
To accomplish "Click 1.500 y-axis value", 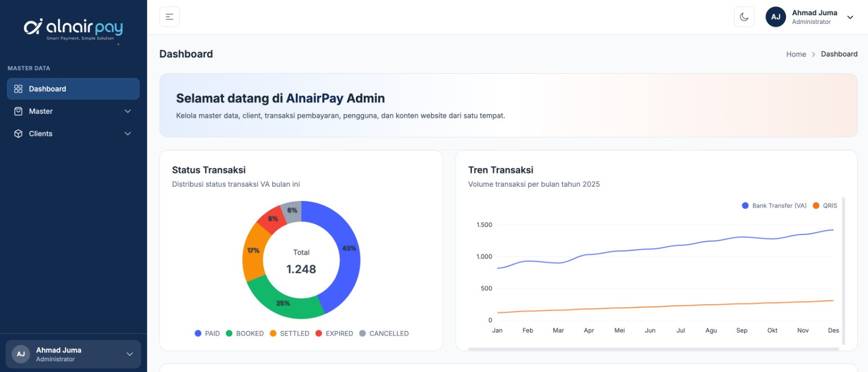I will (484, 225).
